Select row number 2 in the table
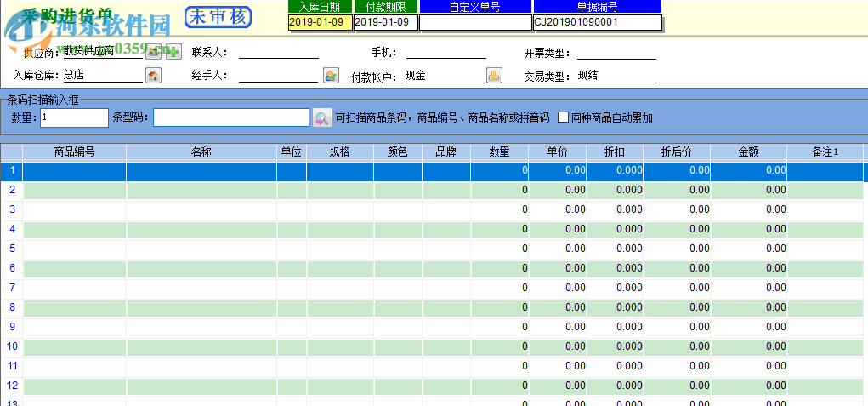The height and width of the screenshot is (406, 868). click(12, 191)
